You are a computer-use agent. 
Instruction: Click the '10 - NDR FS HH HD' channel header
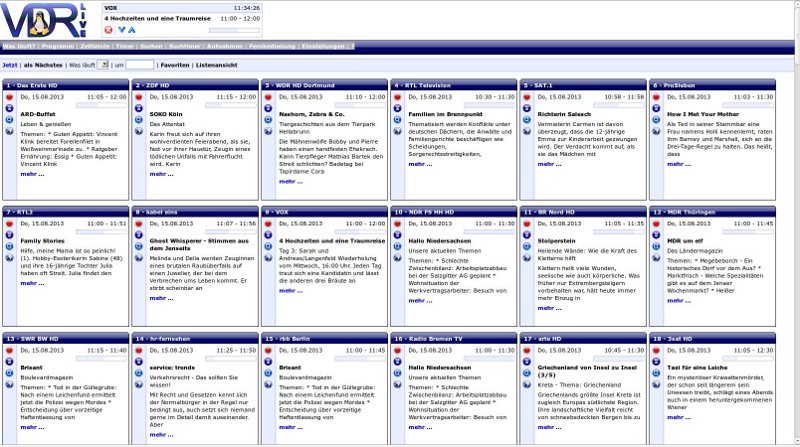454,212
